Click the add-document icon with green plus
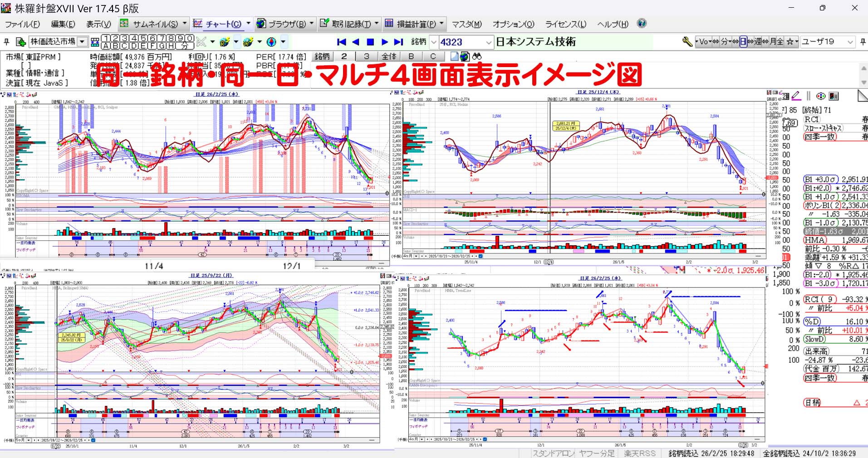 pos(20,42)
